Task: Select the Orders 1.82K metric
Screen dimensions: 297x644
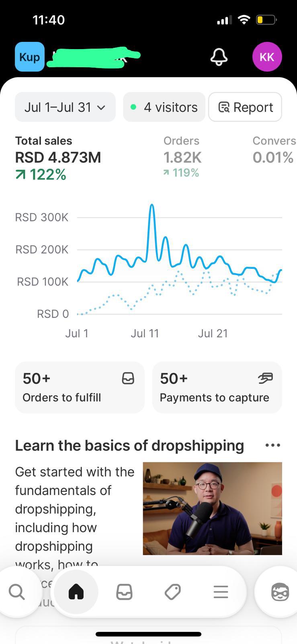Action: pos(182,157)
